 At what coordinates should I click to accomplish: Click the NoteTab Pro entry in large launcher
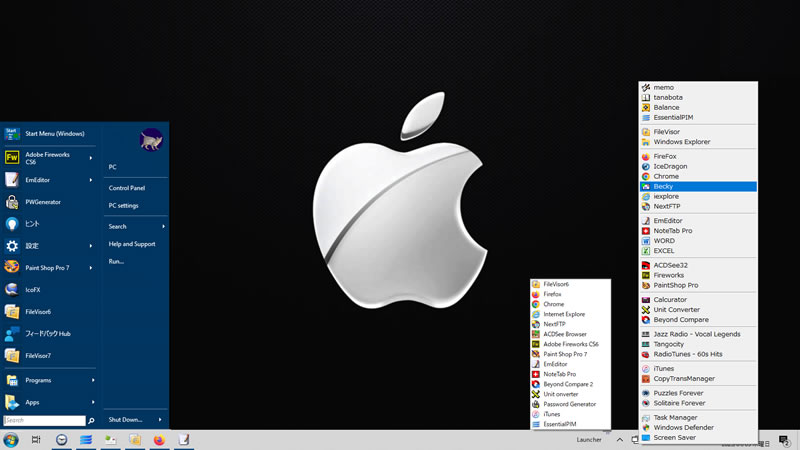click(698, 231)
